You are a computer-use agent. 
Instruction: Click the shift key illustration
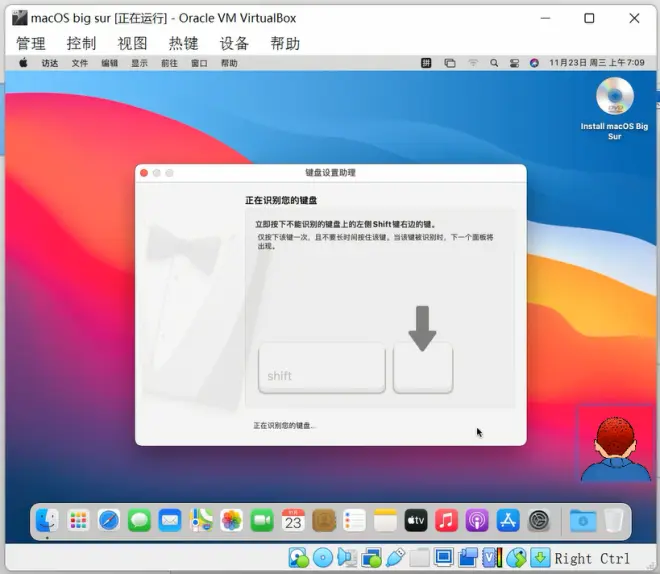tap(322, 368)
